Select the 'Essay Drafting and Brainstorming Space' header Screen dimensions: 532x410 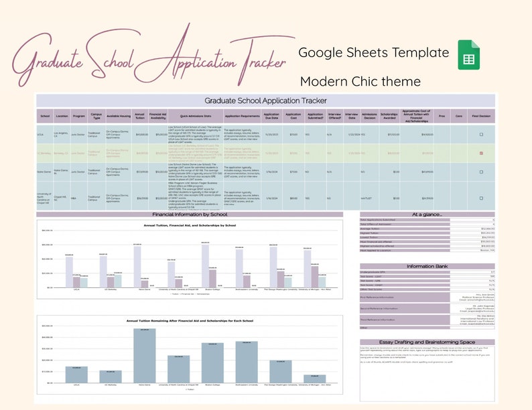pos(427,342)
